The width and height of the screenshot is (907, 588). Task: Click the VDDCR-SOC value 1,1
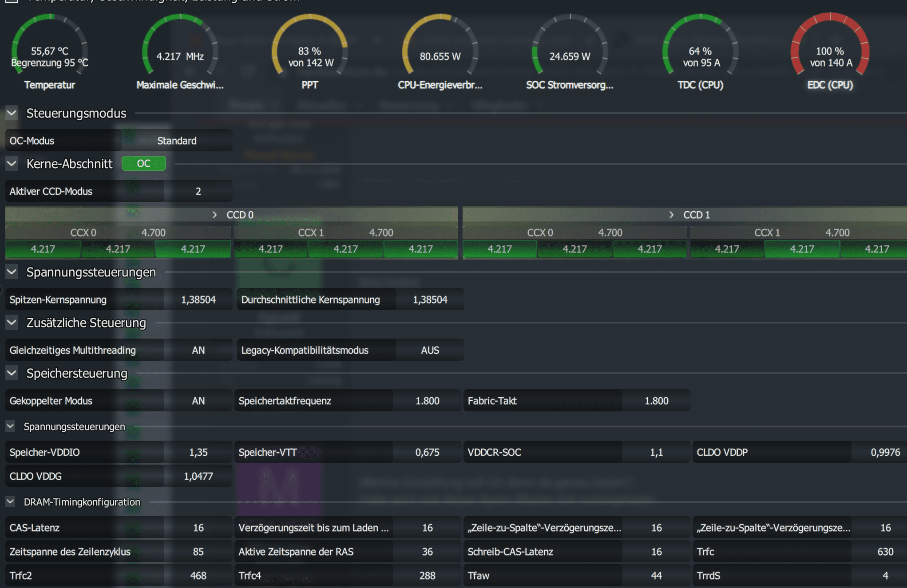(x=656, y=452)
